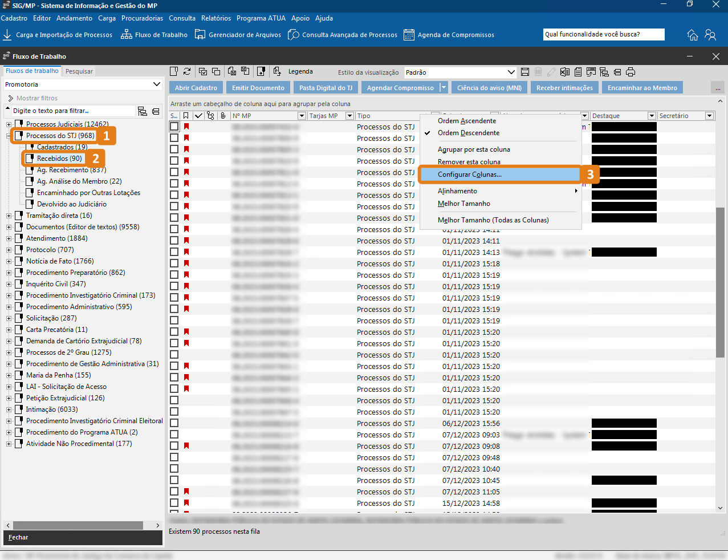The width and height of the screenshot is (728, 560).
Task: Open the Tarjas MP column filter arrow
Action: (350, 116)
